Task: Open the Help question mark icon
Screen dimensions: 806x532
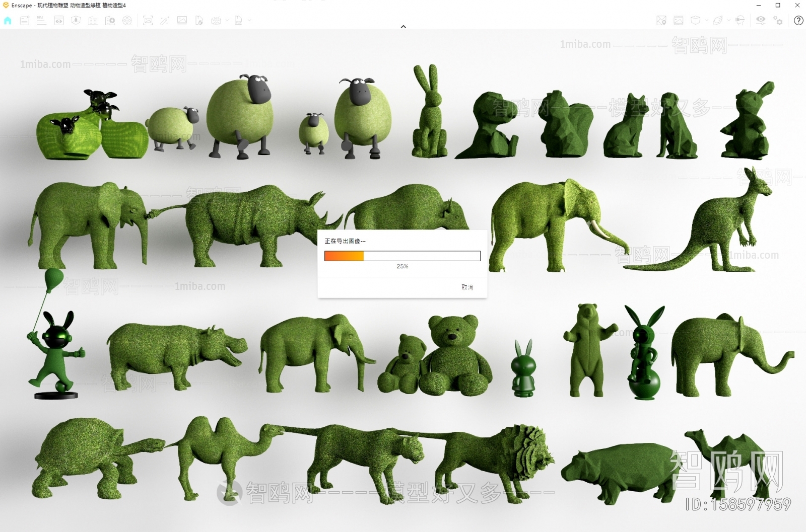Action: (x=798, y=21)
